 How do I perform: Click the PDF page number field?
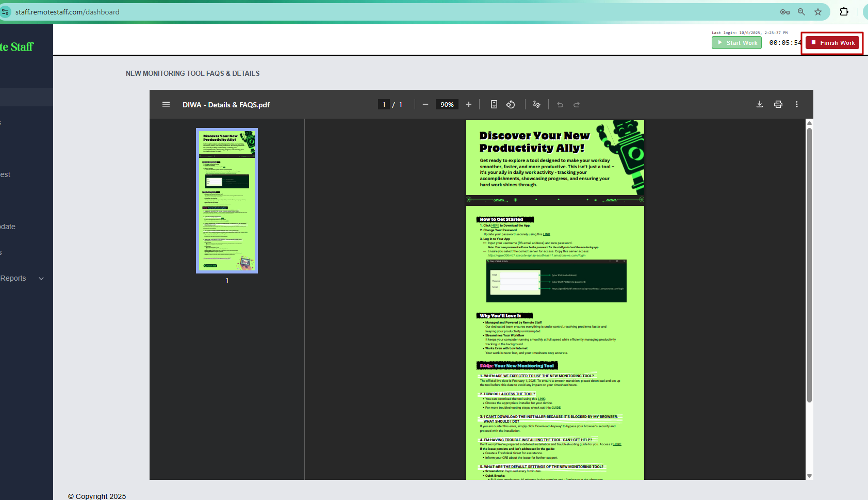pos(384,104)
